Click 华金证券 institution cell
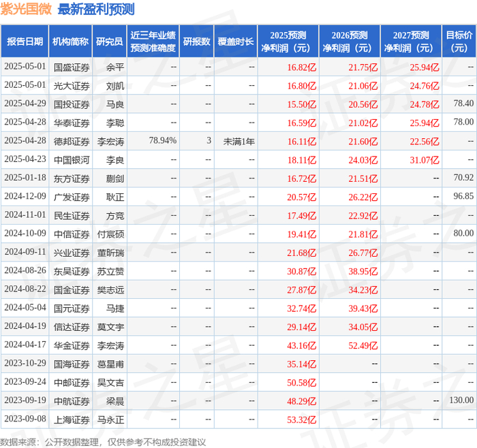Viewport: 477px width, 448px height. 72,345
